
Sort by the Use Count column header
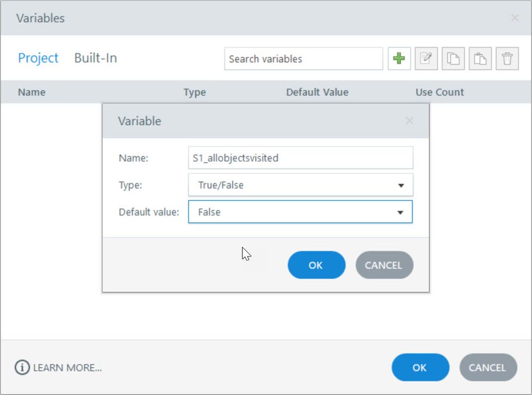[439, 92]
